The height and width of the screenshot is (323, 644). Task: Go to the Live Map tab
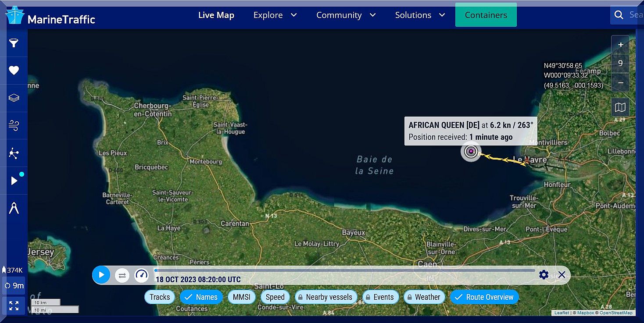pyautogui.click(x=216, y=15)
